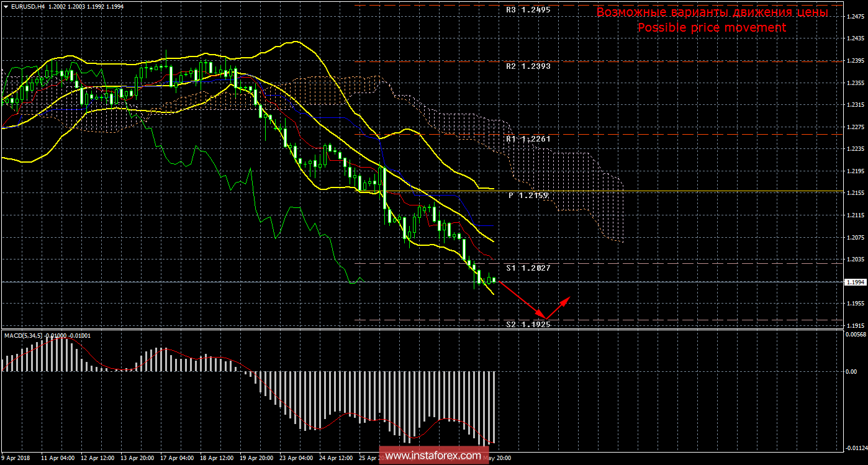Click the R1 1.2261 resistance label
Screen dimensions: 868x465
click(527, 139)
